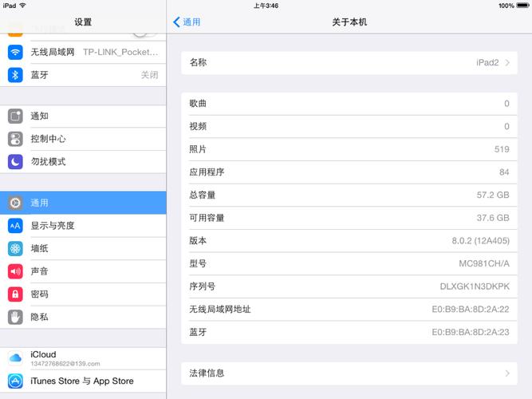The height and width of the screenshot is (399, 532).
Task: Expand the 法律信息 row chevron
Action: coord(507,373)
